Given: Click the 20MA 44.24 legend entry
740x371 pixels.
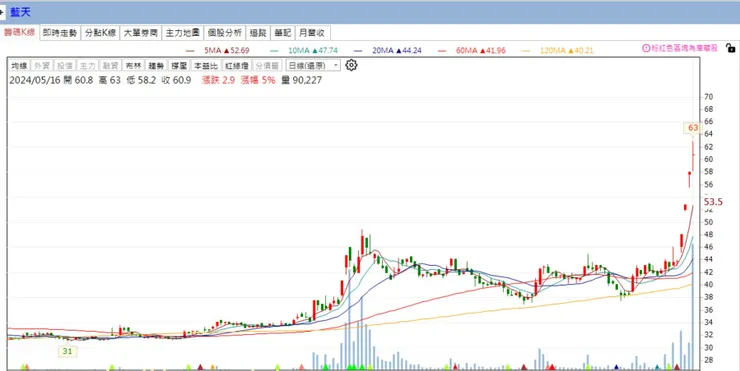Looking at the screenshot, I should click(388, 50).
